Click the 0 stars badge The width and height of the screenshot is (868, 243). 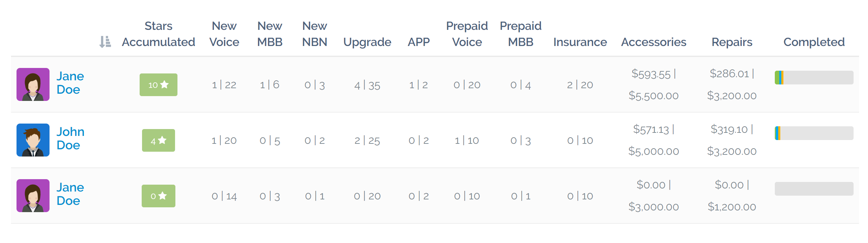(x=159, y=196)
